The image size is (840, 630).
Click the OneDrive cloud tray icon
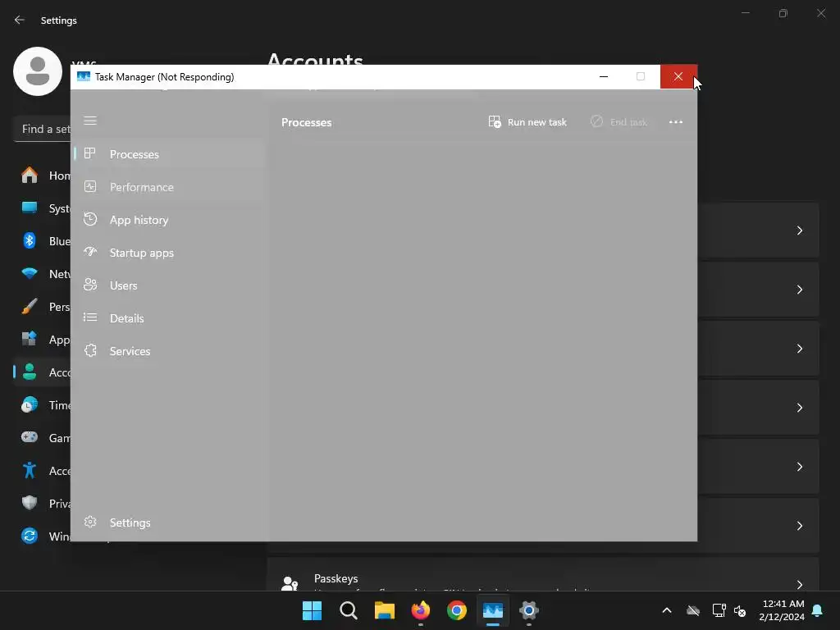[693, 610]
